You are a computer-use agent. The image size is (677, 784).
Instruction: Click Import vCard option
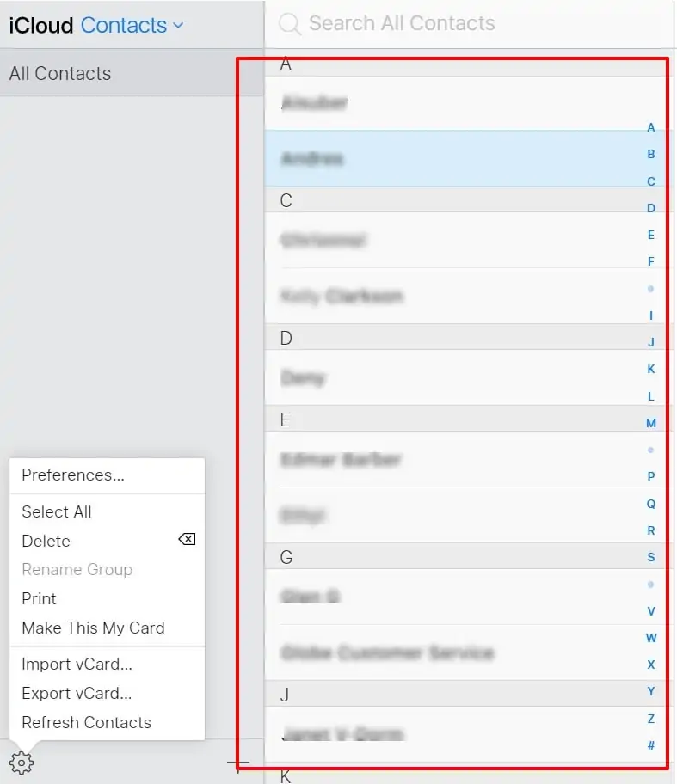point(77,664)
